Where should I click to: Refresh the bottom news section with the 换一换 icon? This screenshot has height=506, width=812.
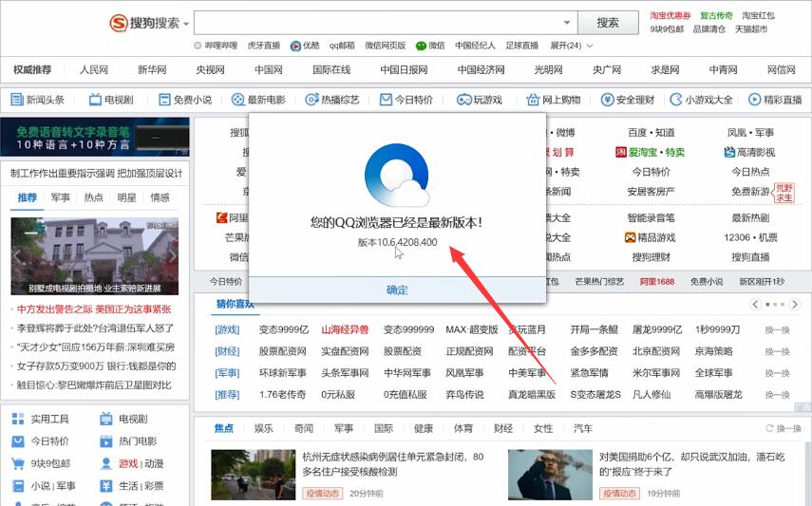coord(769,428)
